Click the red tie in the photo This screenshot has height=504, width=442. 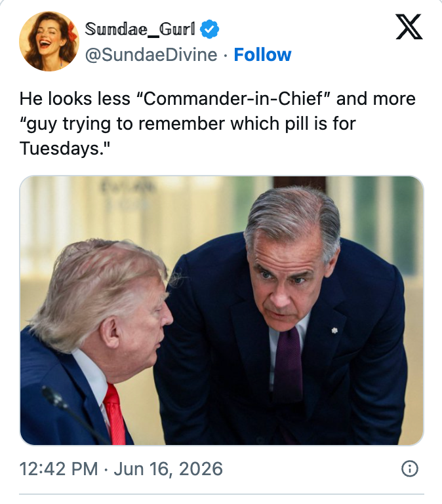coord(115,416)
